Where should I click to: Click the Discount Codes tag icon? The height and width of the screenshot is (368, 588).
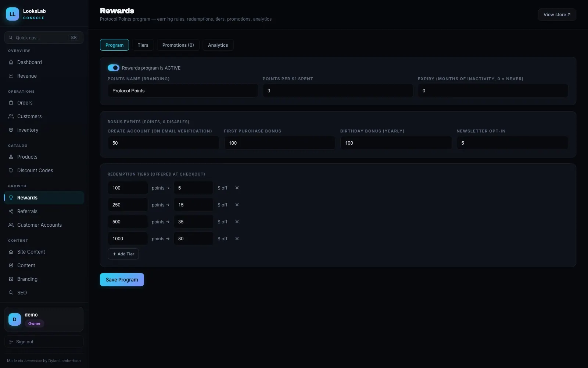point(11,170)
